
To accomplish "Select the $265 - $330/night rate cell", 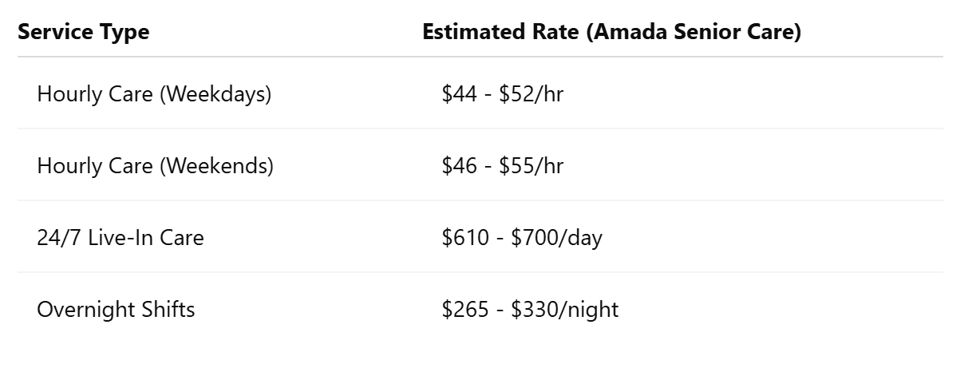I will pos(530,310).
